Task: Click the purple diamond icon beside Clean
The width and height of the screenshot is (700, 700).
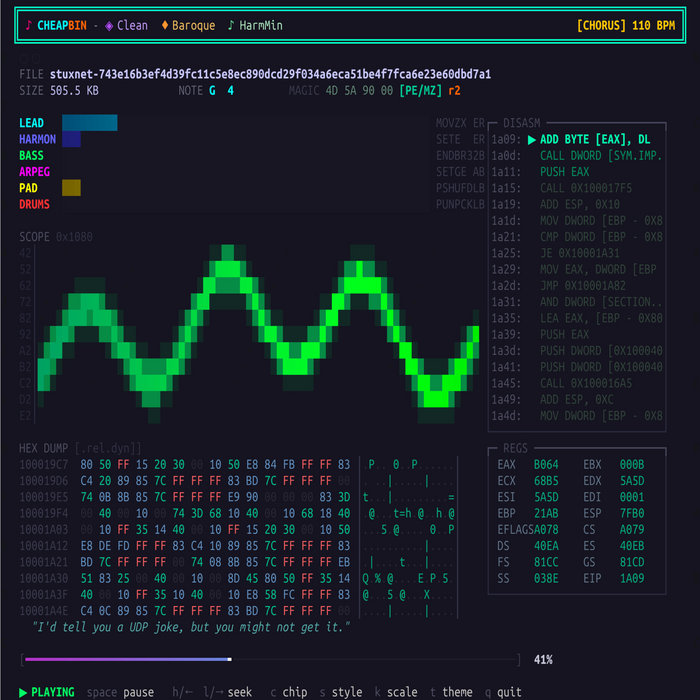Action: tap(109, 26)
